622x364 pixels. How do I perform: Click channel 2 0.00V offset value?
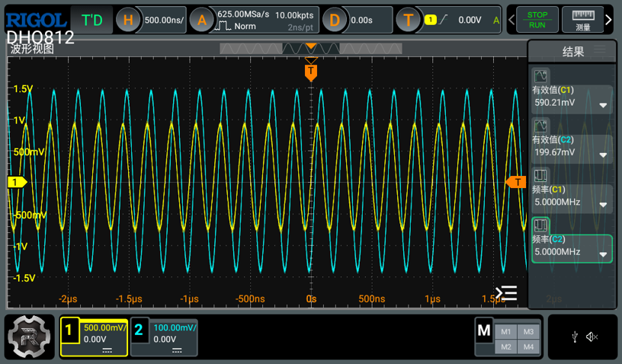[165, 340]
